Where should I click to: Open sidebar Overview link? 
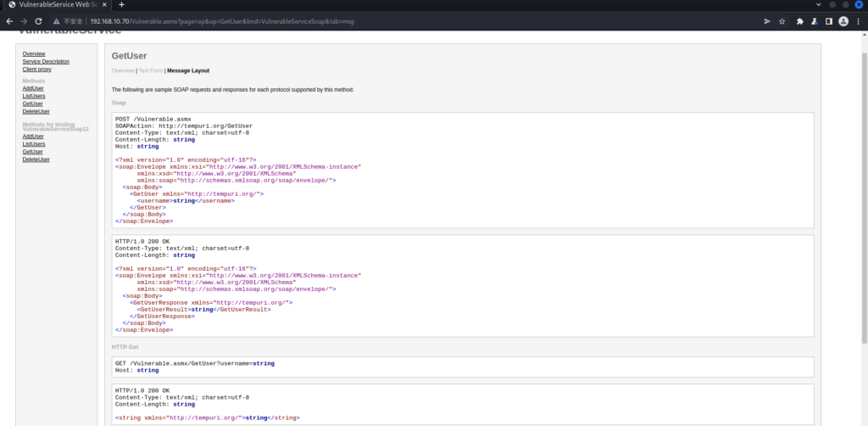(x=34, y=53)
